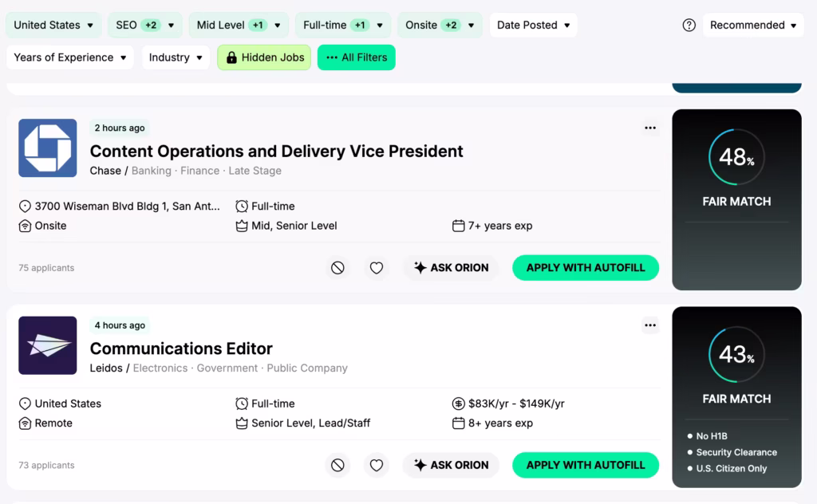Viewport: 817px width, 504px height.
Task: Expand the United States location dropdown
Action: click(53, 26)
